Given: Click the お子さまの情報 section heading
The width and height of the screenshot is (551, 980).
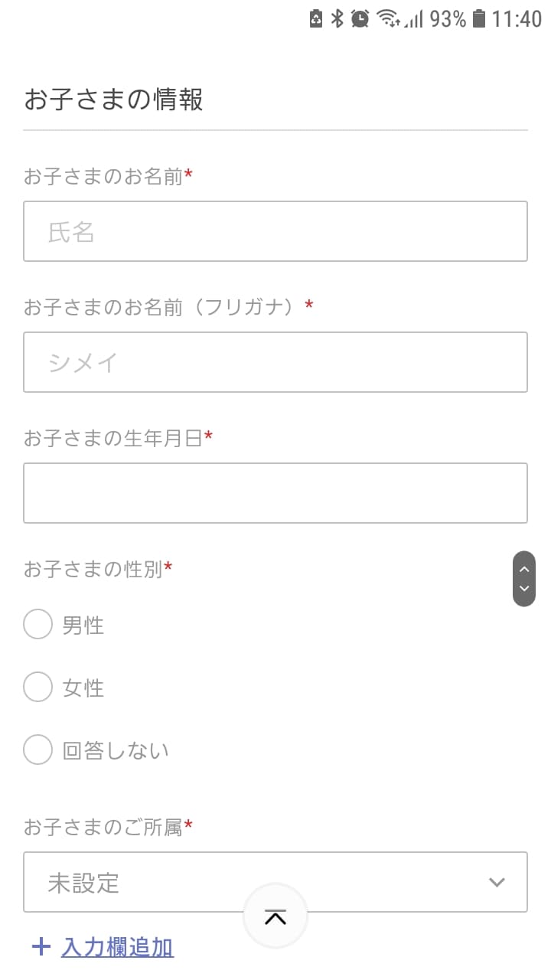Looking at the screenshot, I should point(113,100).
